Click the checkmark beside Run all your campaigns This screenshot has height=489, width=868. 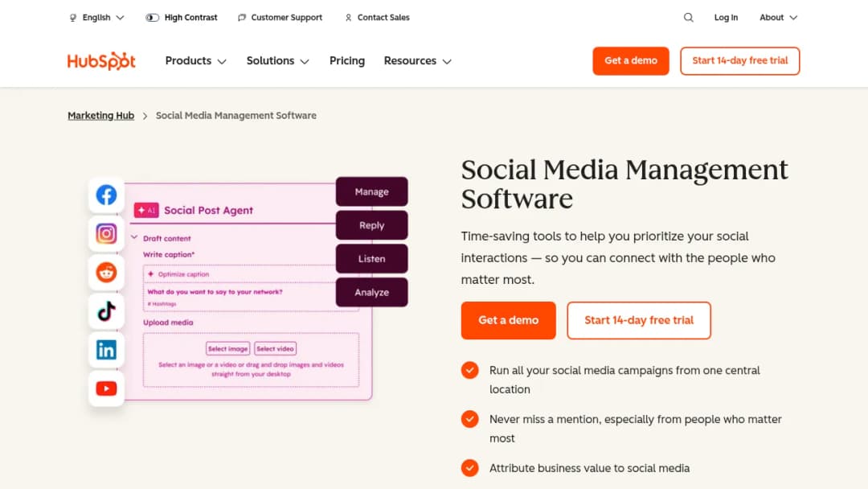(x=469, y=370)
